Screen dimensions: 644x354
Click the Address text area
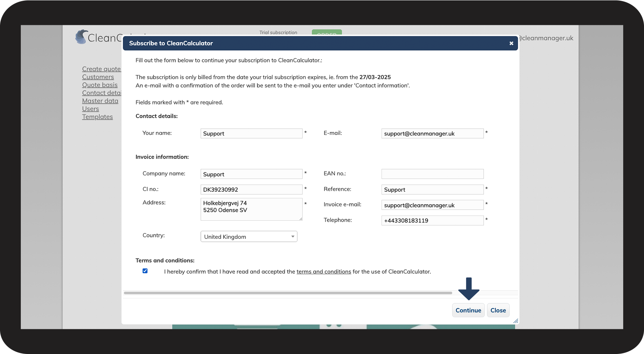[x=251, y=209]
